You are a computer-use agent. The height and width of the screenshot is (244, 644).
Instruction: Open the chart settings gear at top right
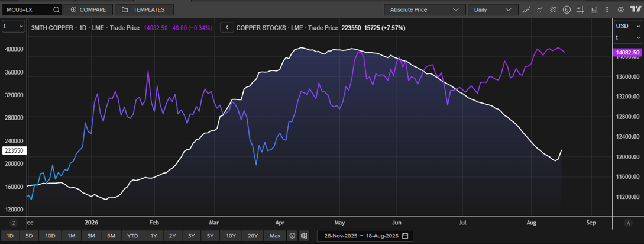pyautogui.click(x=620, y=9)
